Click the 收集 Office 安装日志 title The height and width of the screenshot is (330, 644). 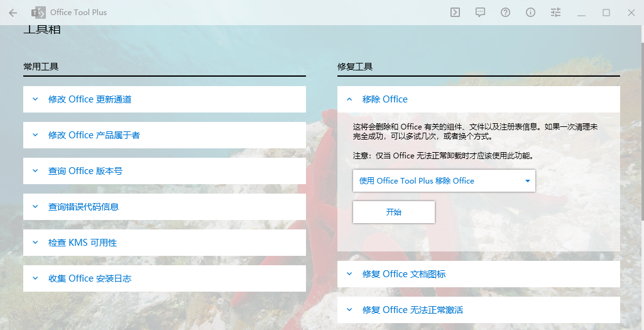pos(90,278)
